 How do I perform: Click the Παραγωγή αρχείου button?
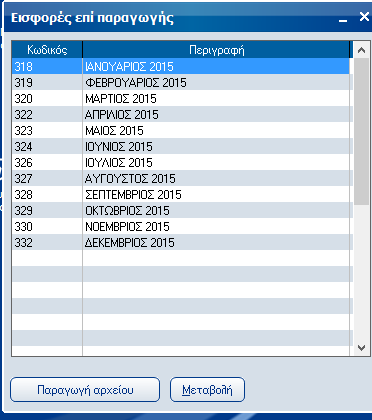coord(85,389)
